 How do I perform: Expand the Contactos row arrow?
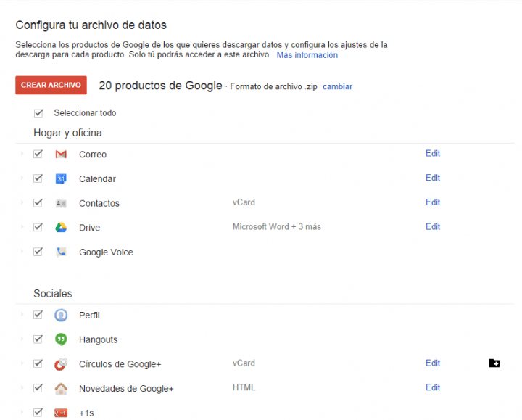click(x=22, y=202)
